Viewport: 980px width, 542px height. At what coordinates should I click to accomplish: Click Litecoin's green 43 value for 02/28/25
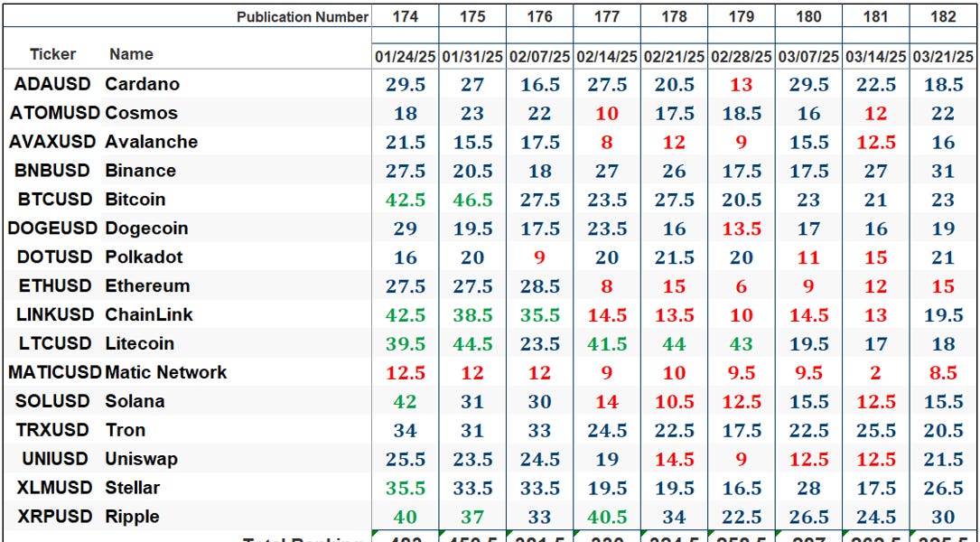[742, 344]
